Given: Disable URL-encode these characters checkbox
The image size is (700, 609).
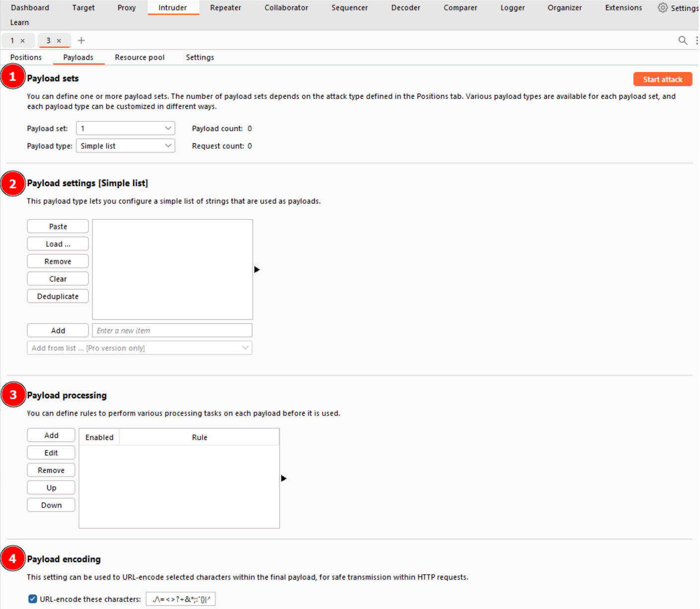Looking at the screenshot, I should click(33, 599).
